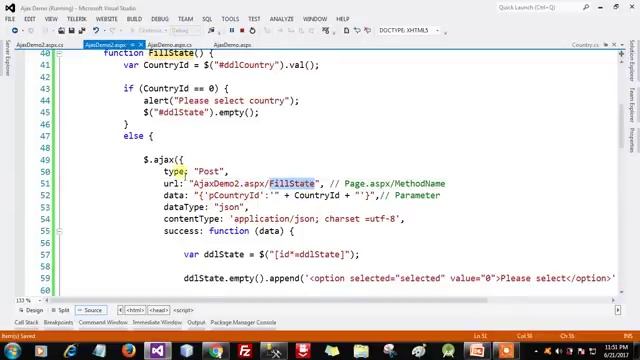Viewport: 640px width, 360px height.
Task: Open the Immediate Window tab
Action: coord(157,322)
